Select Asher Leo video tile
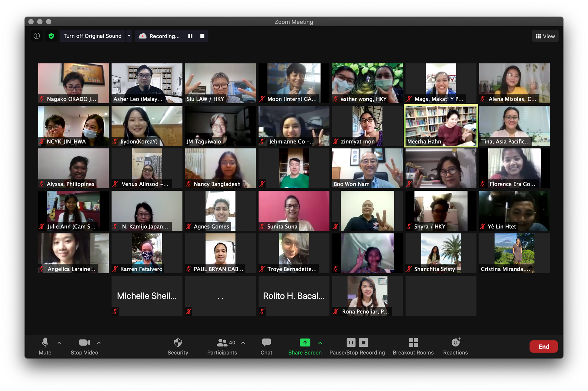 click(147, 83)
